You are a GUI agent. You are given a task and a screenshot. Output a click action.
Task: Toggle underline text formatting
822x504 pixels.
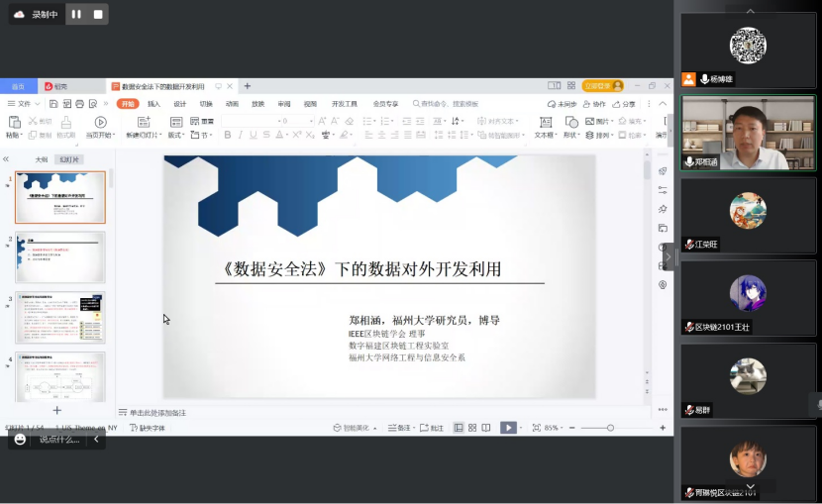coord(254,135)
